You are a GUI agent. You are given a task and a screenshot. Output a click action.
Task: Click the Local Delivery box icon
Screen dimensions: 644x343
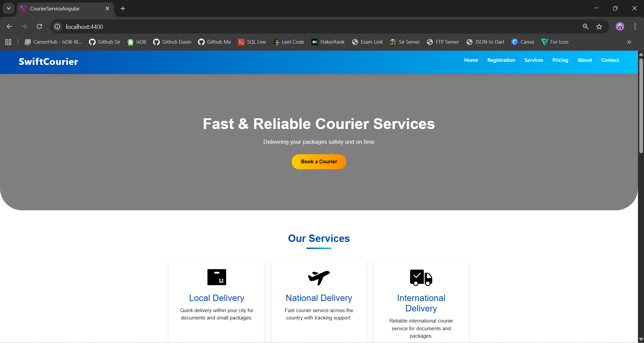click(x=216, y=277)
